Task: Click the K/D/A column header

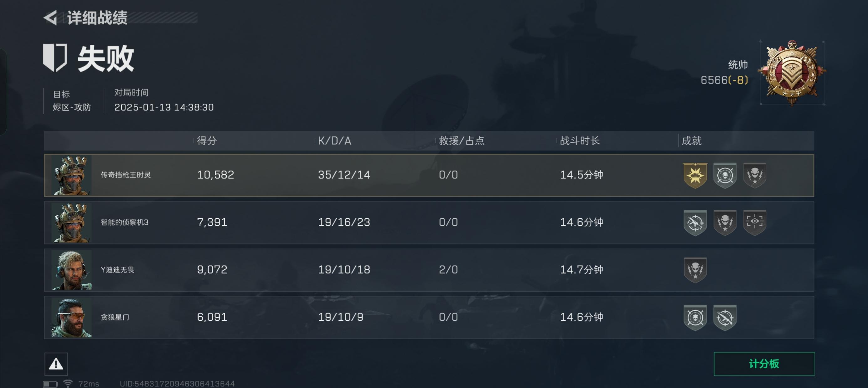Action: [334, 141]
